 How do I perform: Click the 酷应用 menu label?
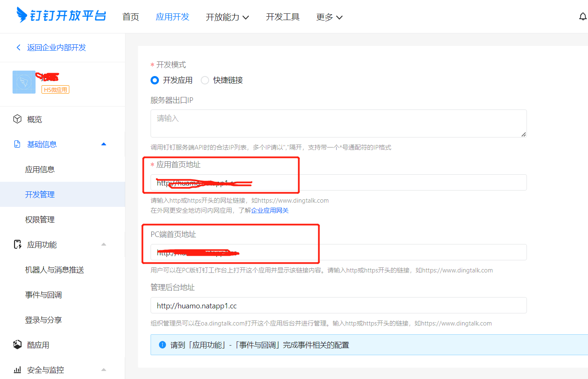tap(38, 345)
